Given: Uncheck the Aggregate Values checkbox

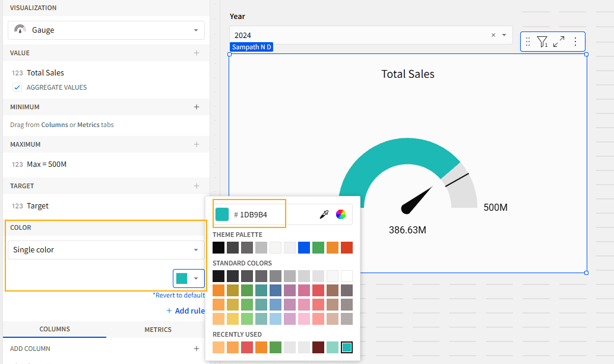Looking at the screenshot, I should (x=17, y=87).
